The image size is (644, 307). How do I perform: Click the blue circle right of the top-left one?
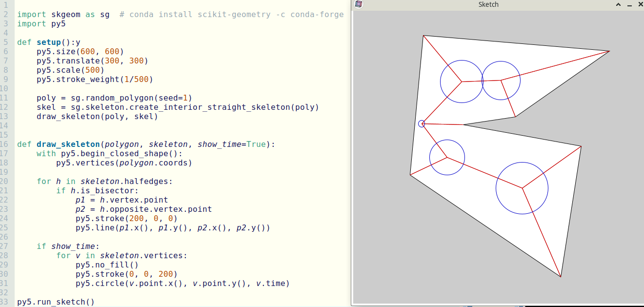pyautogui.click(x=501, y=81)
